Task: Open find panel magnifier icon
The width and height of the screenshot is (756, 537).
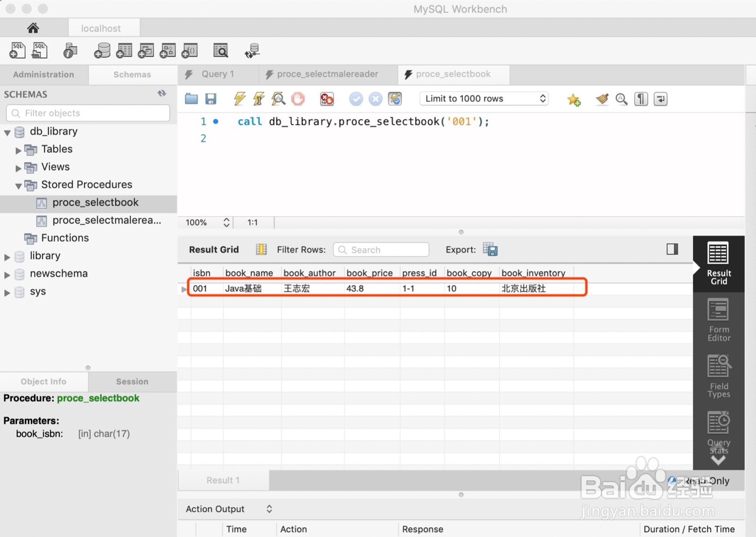Action: (x=621, y=99)
